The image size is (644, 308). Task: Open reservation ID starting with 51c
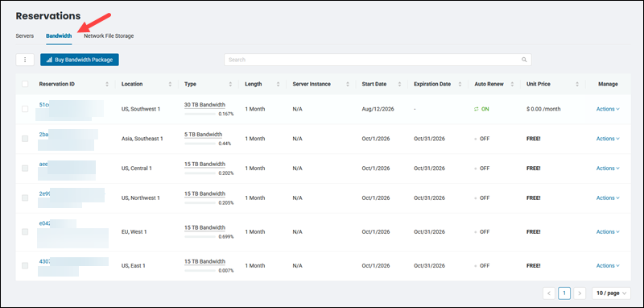(44, 105)
